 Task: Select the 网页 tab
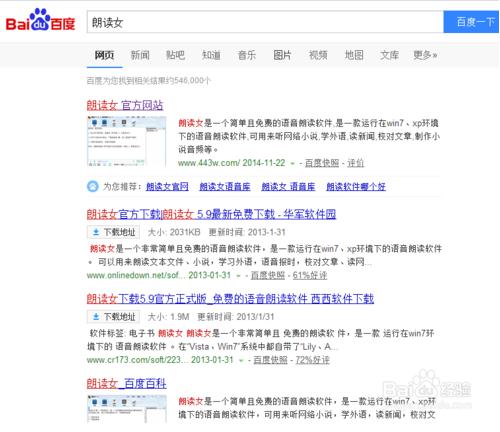pos(104,55)
